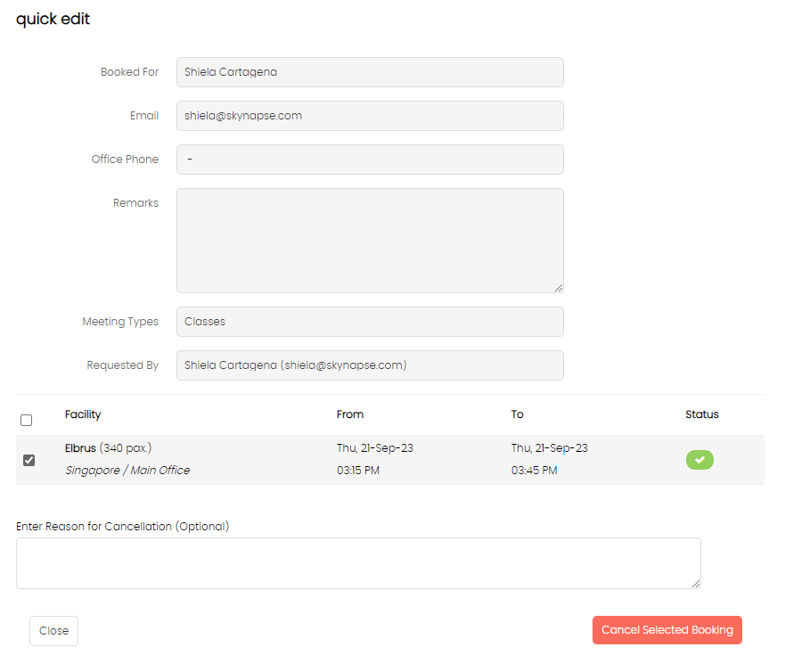Click the From column header
Viewport: 785px width, 672px height.
tap(350, 414)
